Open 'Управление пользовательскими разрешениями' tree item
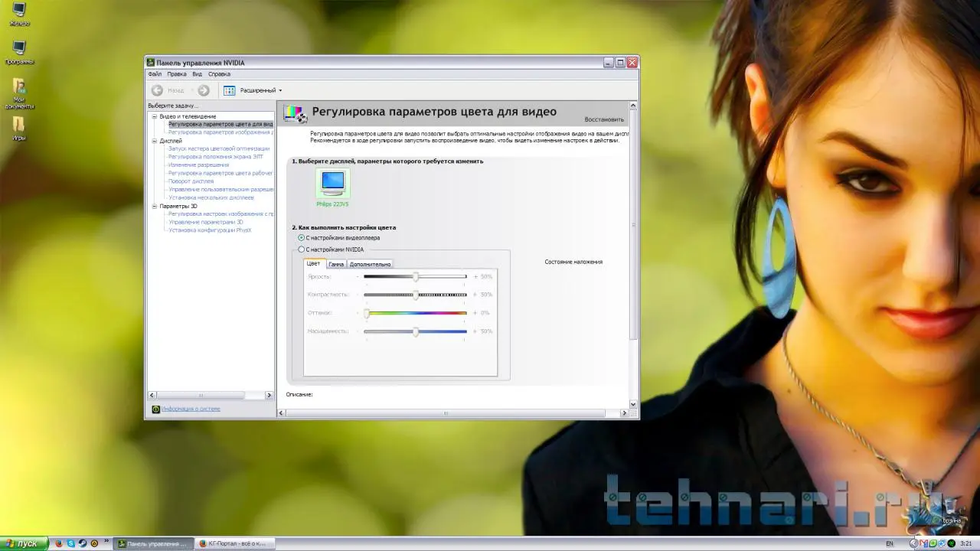 (x=220, y=189)
